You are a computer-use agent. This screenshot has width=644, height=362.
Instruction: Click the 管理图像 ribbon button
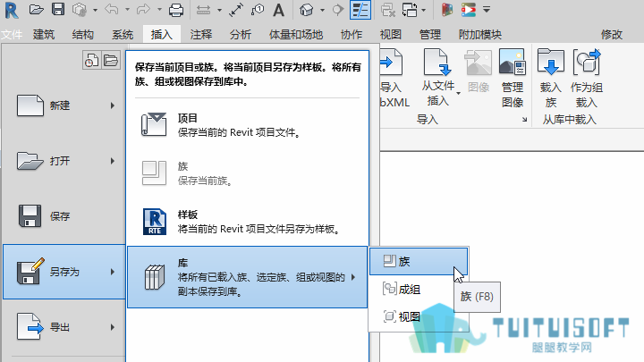coord(513,79)
